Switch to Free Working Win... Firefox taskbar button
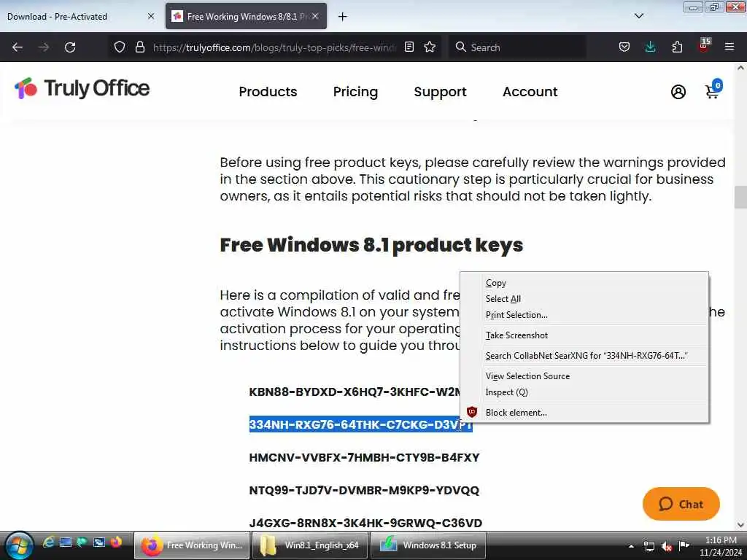The height and width of the screenshot is (560, 747). point(191,545)
